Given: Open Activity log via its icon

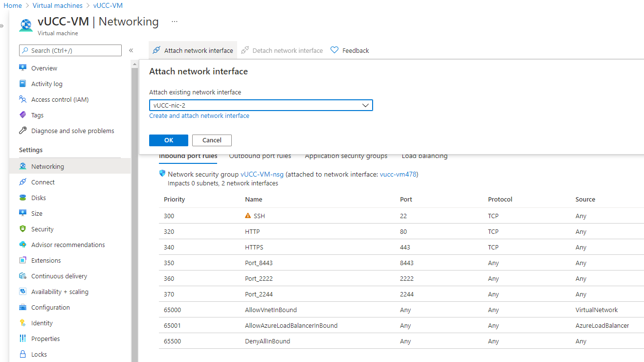Looking at the screenshot, I should pos(22,84).
